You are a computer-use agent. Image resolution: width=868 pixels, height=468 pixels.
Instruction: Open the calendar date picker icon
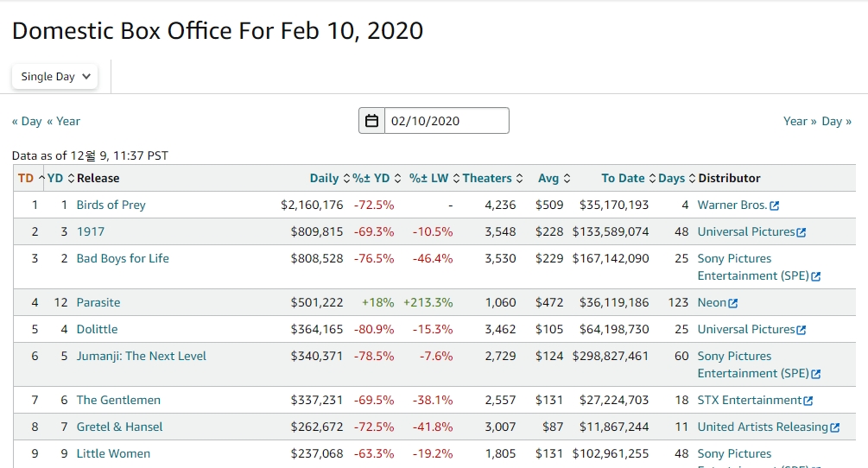pyautogui.click(x=372, y=121)
